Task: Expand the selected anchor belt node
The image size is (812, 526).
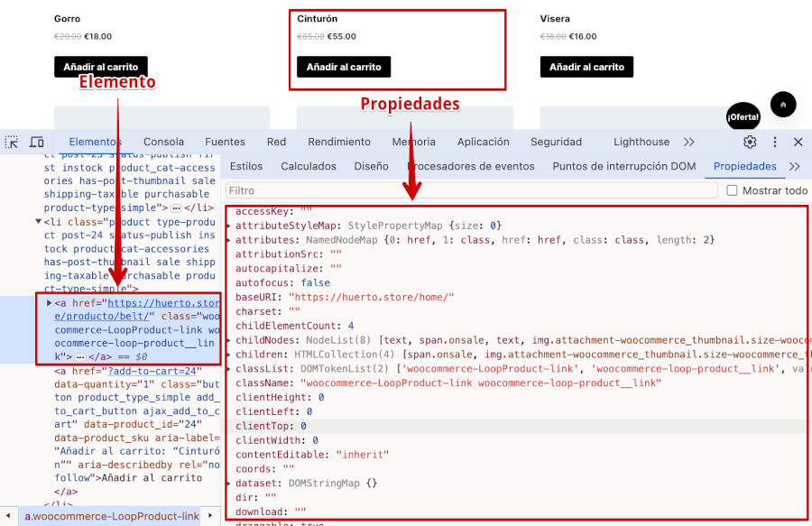Action: coord(50,303)
